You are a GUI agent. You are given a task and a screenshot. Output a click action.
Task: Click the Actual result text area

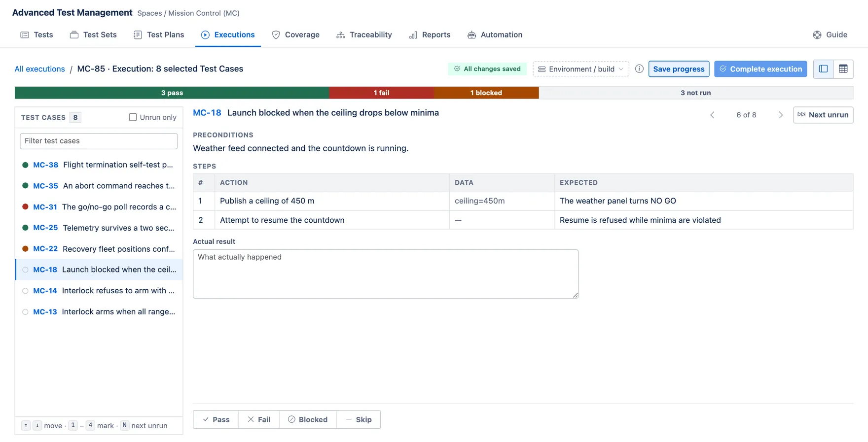click(x=386, y=274)
